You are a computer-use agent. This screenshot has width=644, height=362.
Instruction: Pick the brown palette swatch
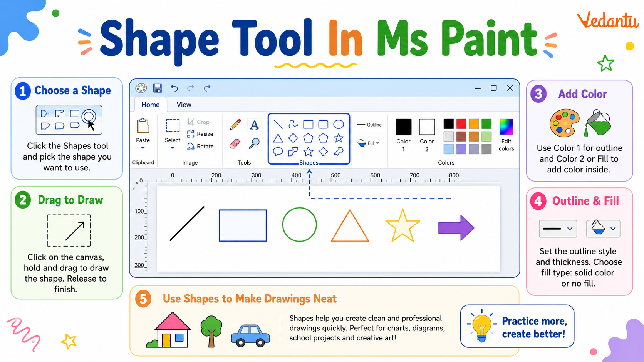pos(461,136)
